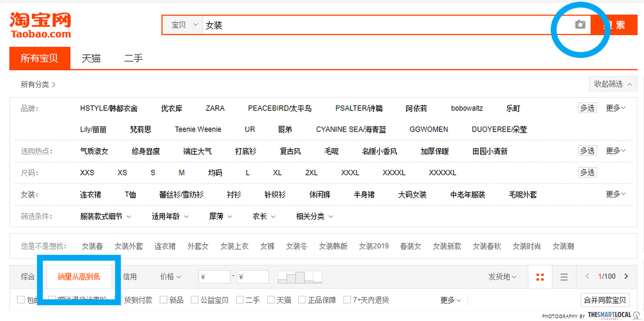This screenshot has height=321, width=644.
Task: Go to next results page arrow
Action: 626,276
